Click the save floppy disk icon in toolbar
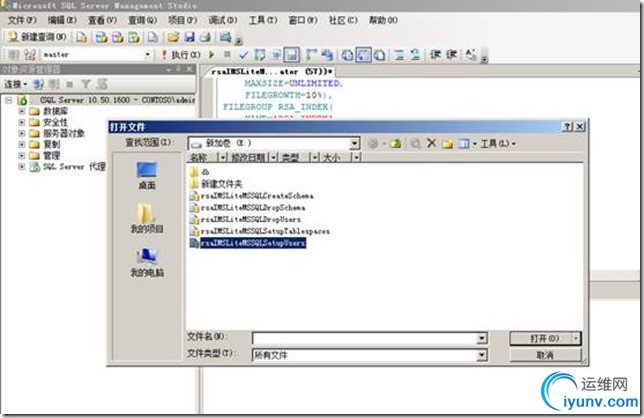The width and height of the screenshot is (644, 418). 189,37
